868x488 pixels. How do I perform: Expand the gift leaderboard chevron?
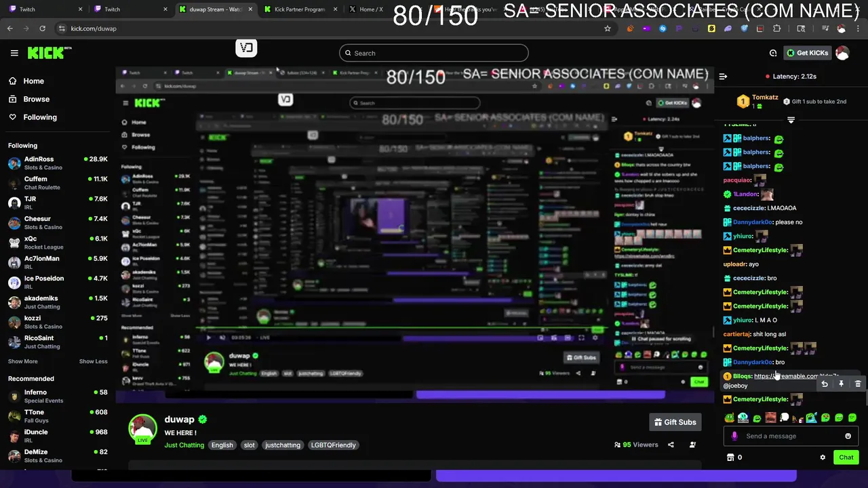pyautogui.click(x=791, y=120)
